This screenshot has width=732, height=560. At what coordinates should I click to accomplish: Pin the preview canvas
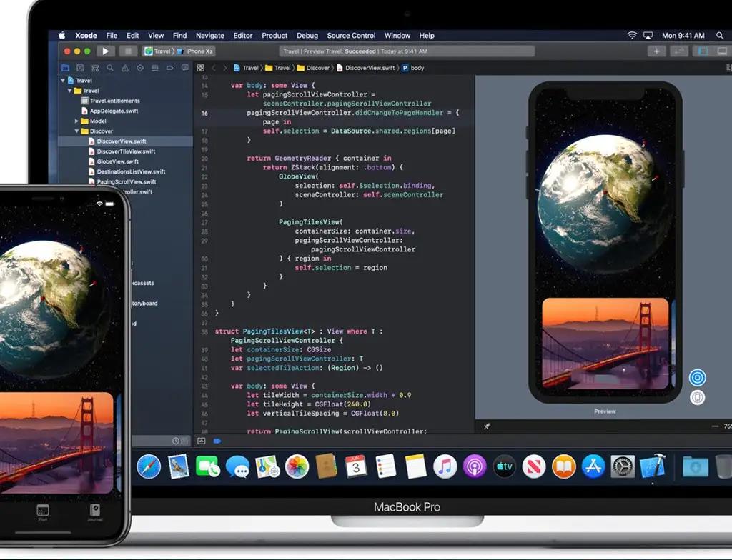pos(487,426)
